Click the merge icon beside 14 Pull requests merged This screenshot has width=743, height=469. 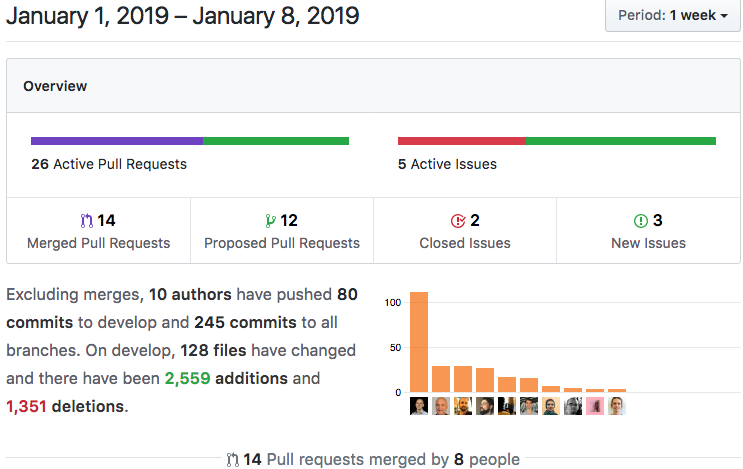232,460
